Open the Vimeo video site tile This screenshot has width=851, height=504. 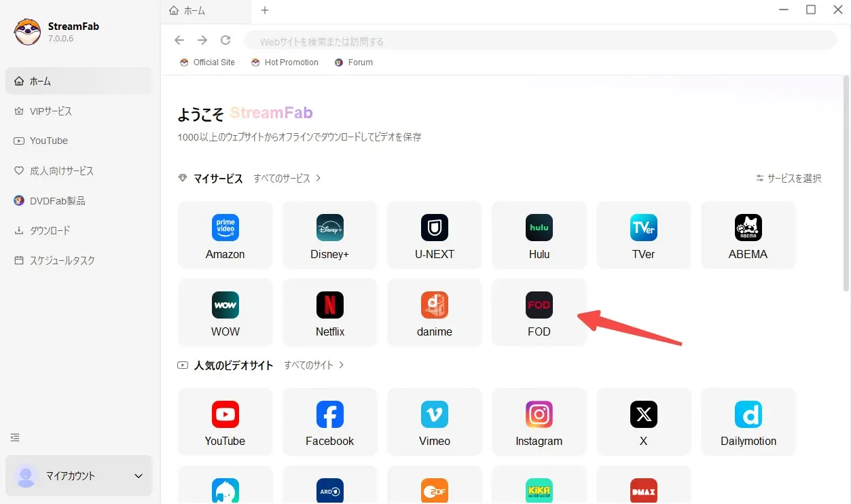coord(434,422)
